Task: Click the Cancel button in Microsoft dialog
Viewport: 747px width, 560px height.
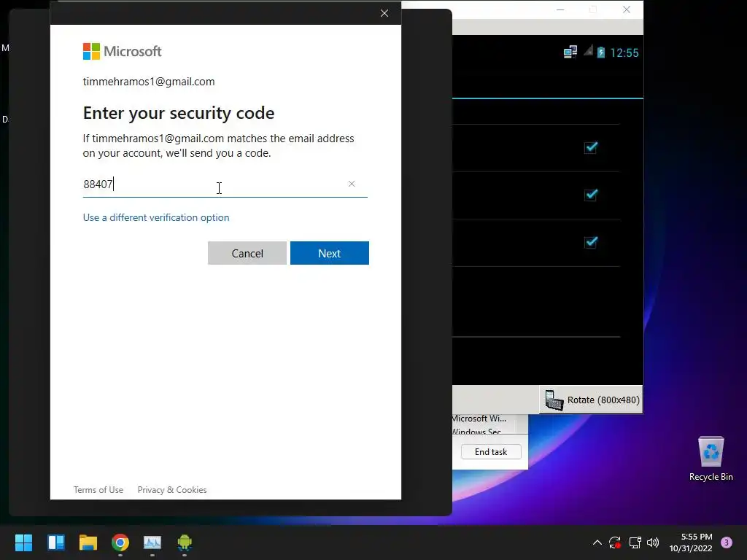Action: coord(247,253)
